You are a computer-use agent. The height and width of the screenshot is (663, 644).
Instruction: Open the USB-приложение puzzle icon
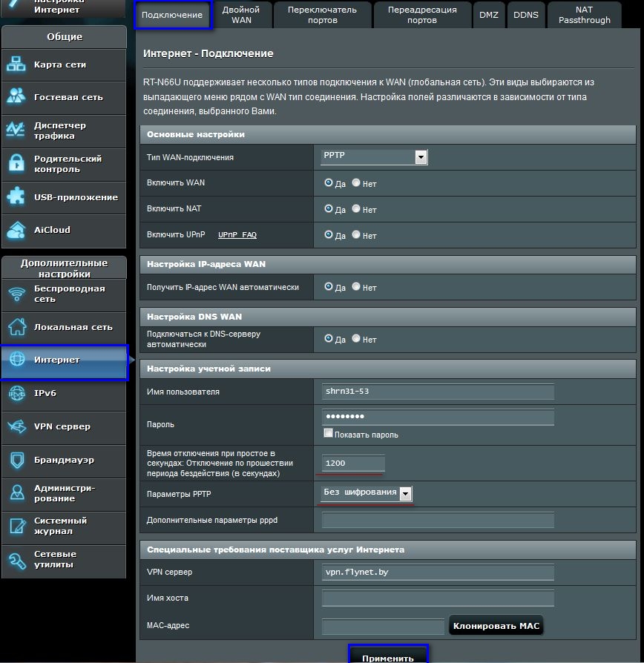coord(16,197)
